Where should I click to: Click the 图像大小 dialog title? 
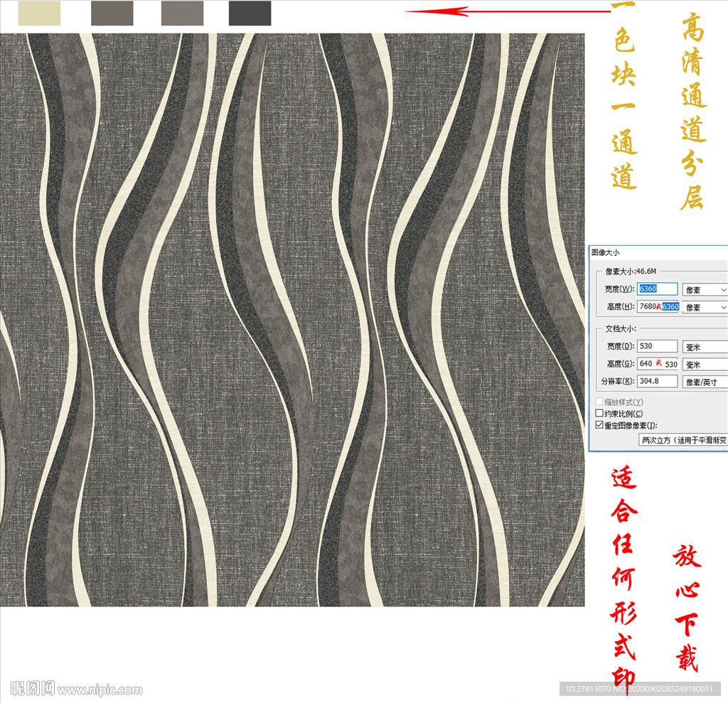coord(606,252)
